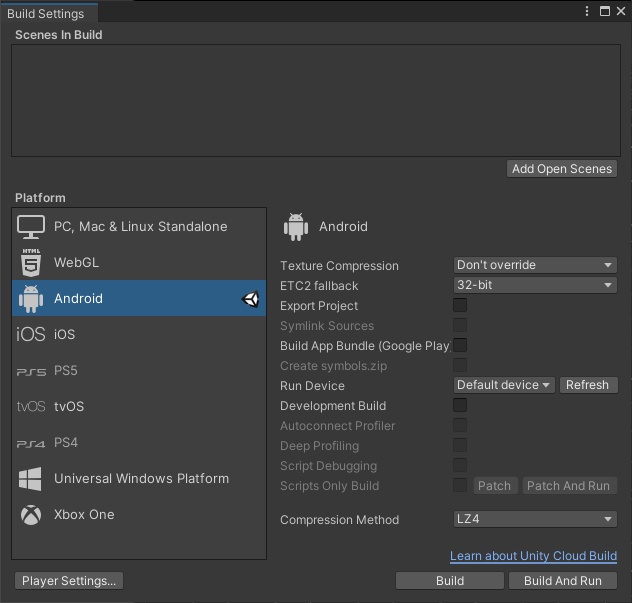Click the PC, Mac & Linux Standalone monitor icon
632x603 pixels.
pos(31,227)
